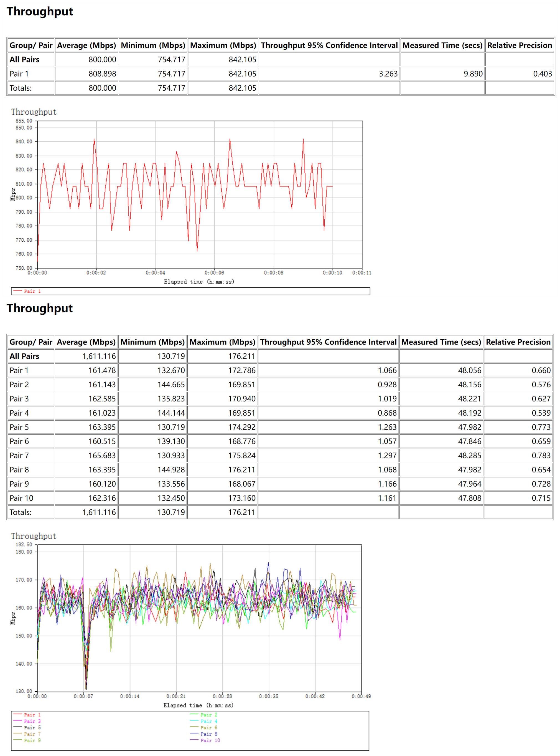Screen dimensions: 560x756
Task: Click the Pair 5 row label
Action: 19,427
